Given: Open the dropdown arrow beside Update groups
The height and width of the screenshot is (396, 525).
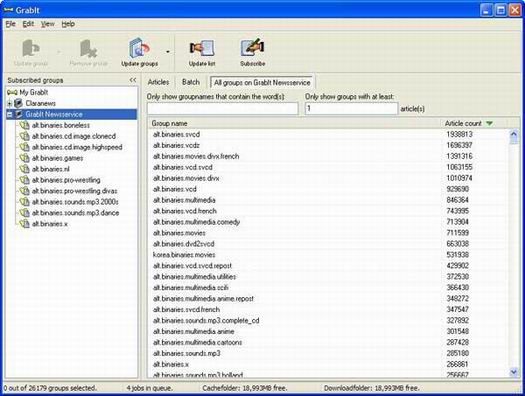Looking at the screenshot, I should click(x=168, y=52).
